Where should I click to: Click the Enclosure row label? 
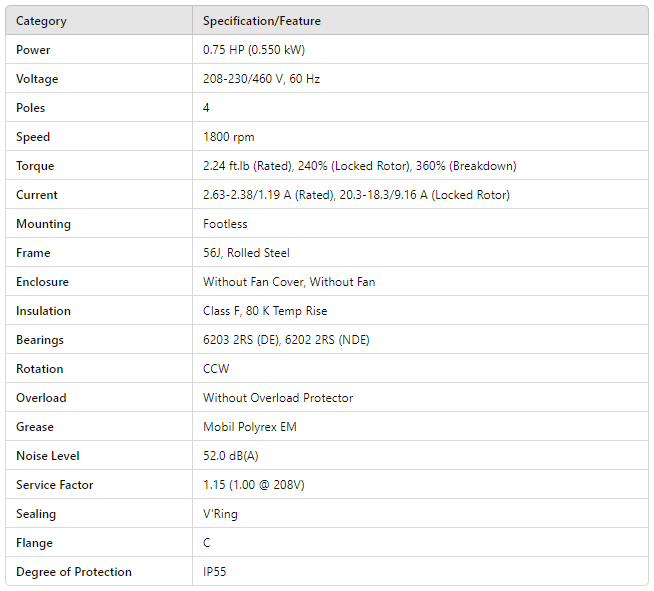(x=42, y=282)
